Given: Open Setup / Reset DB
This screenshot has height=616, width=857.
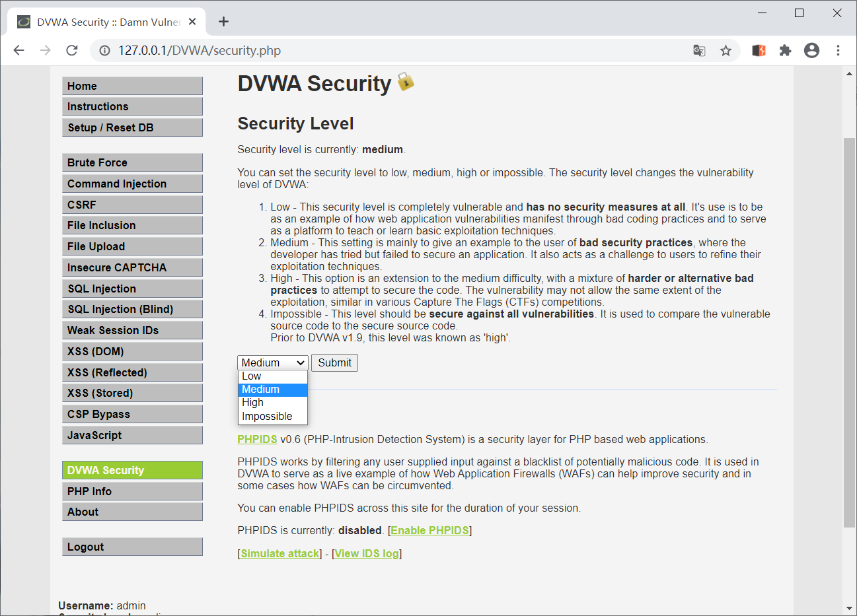Looking at the screenshot, I should [x=132, y=127].
